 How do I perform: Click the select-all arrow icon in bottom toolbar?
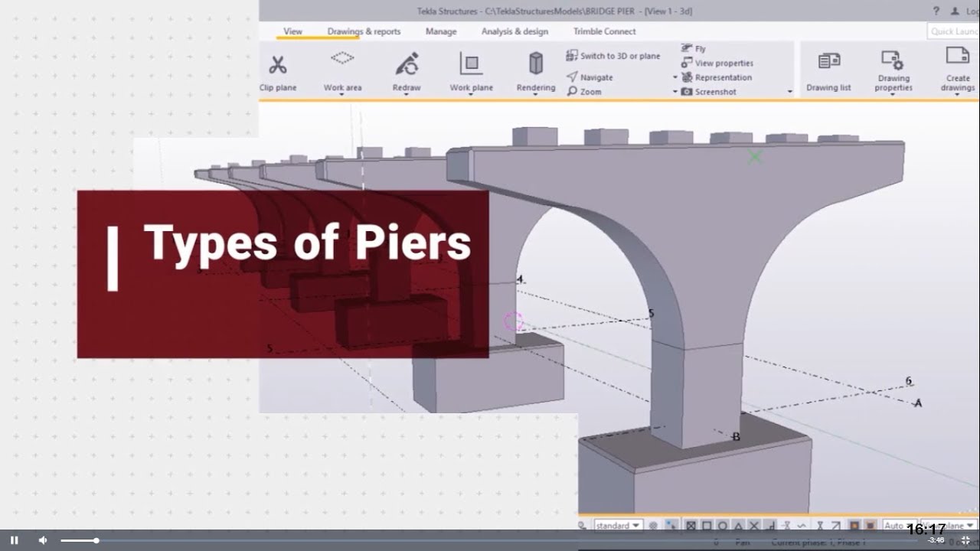671,526
